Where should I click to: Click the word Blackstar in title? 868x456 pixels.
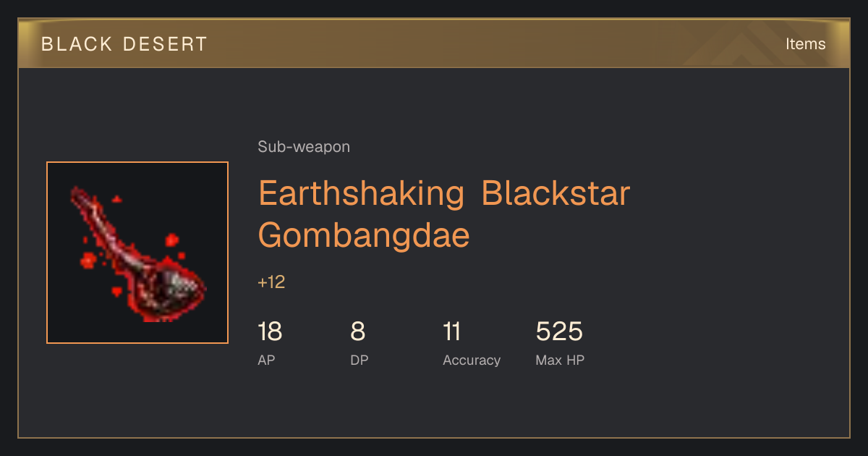(556, 193)
